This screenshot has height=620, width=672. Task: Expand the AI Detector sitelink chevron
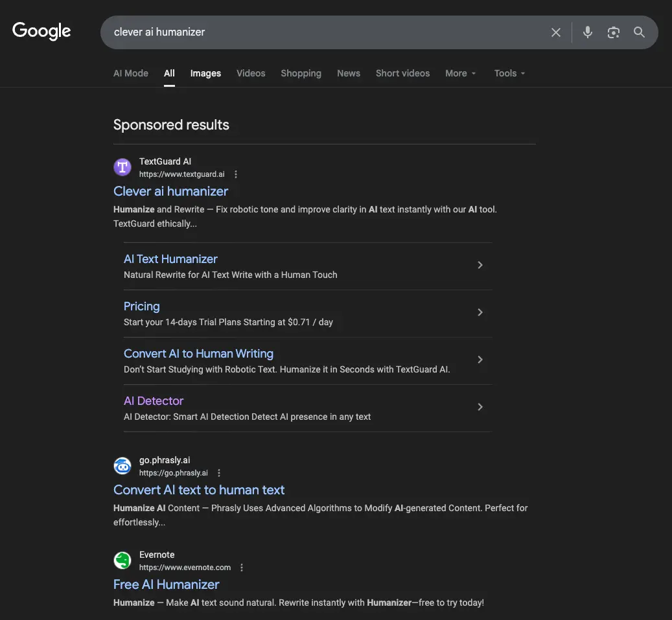[480, 407]
